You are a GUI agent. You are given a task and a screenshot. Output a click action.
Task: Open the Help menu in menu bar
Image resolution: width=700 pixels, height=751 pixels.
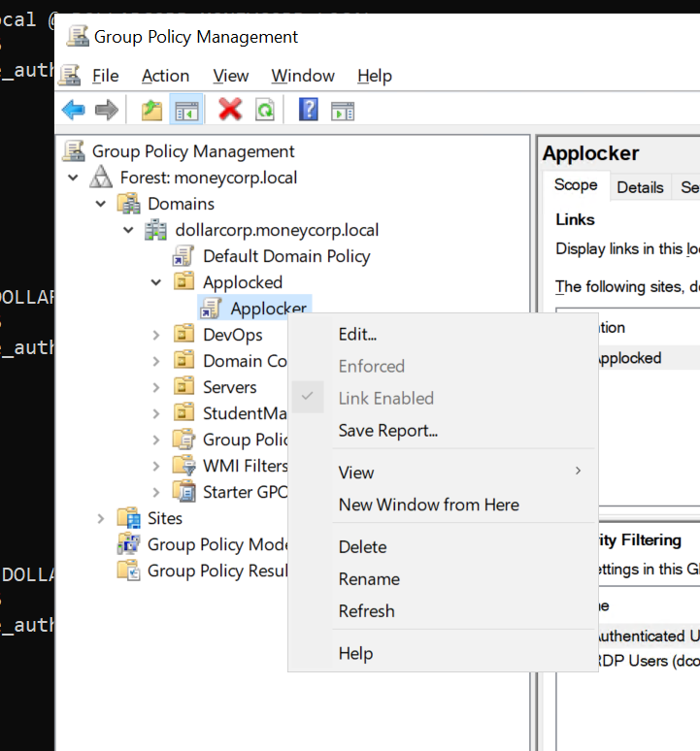pos(375,76)
